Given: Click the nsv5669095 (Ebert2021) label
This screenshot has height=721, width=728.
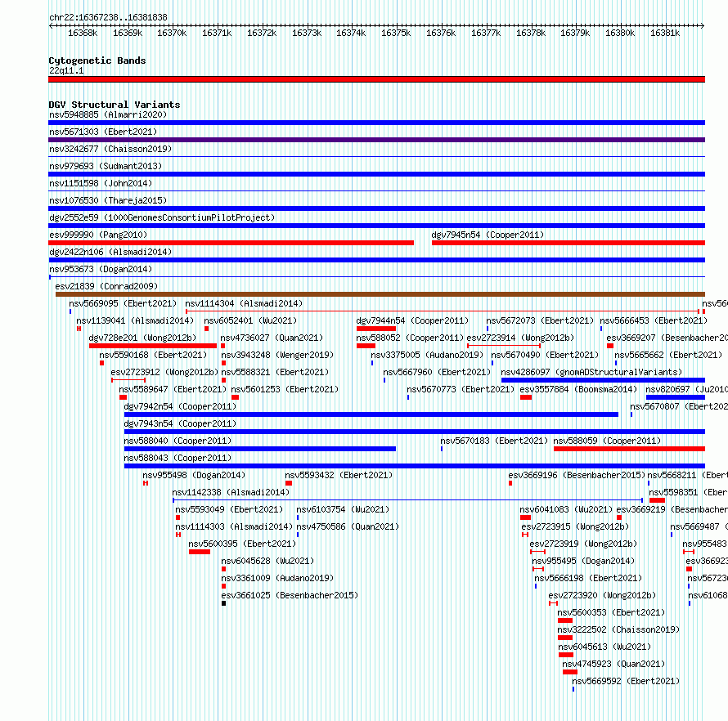Looking at the screenshot, I should click(x=123, y=303).
